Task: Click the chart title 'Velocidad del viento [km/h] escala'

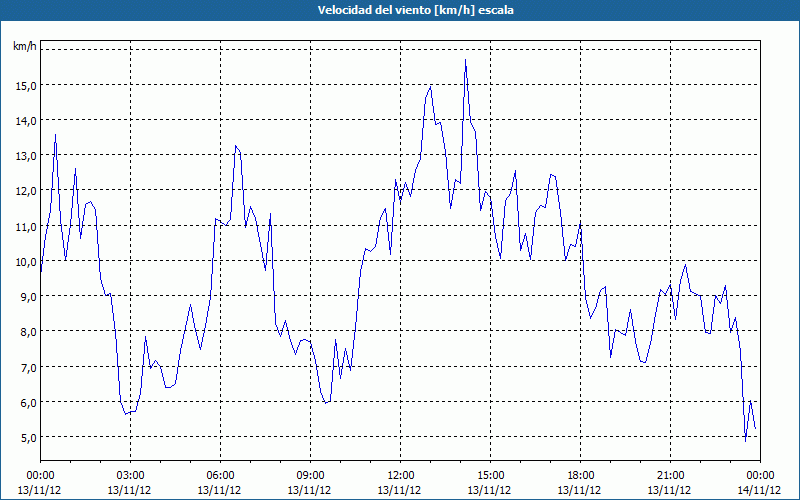Action: coord(415,10)
